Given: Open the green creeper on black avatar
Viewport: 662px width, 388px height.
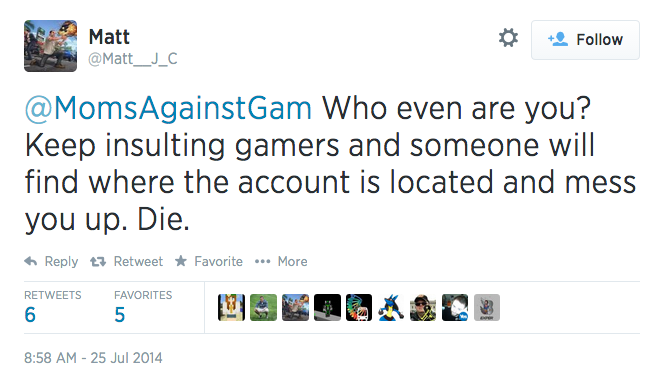Looking at the screenshot, I should [327, 307].
